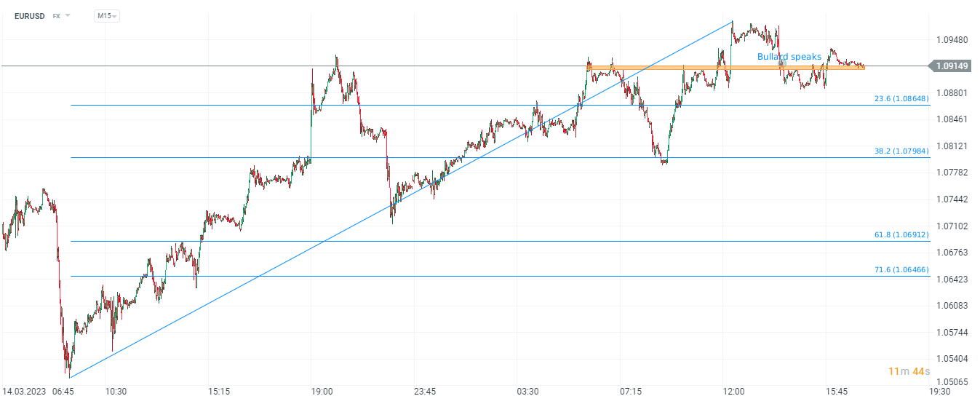This screenshot has height=404, width=980.
Task: Open the EURUSD symbol dropdown arrow
Action: click(68, 15)
